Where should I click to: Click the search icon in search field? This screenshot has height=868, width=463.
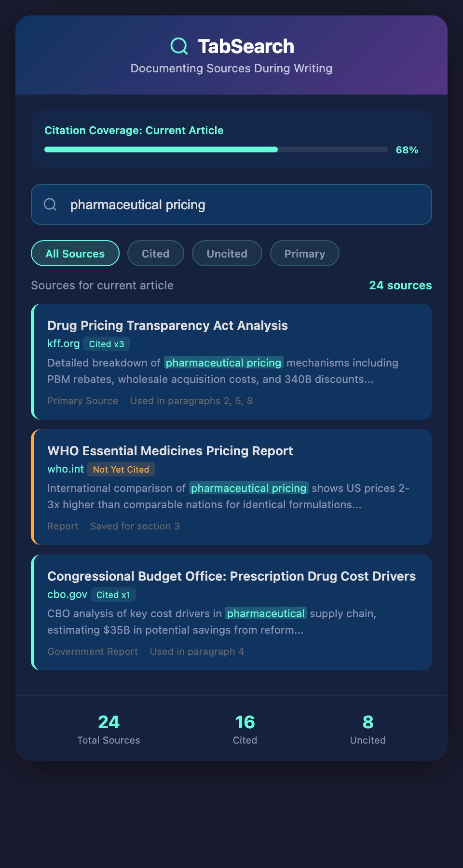click(50, 204)
